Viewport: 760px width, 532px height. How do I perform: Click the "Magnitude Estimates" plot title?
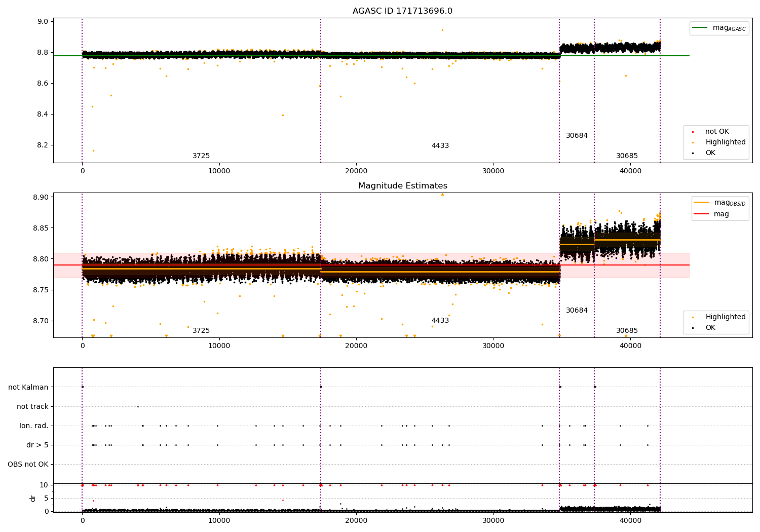[x=402, y=186]
